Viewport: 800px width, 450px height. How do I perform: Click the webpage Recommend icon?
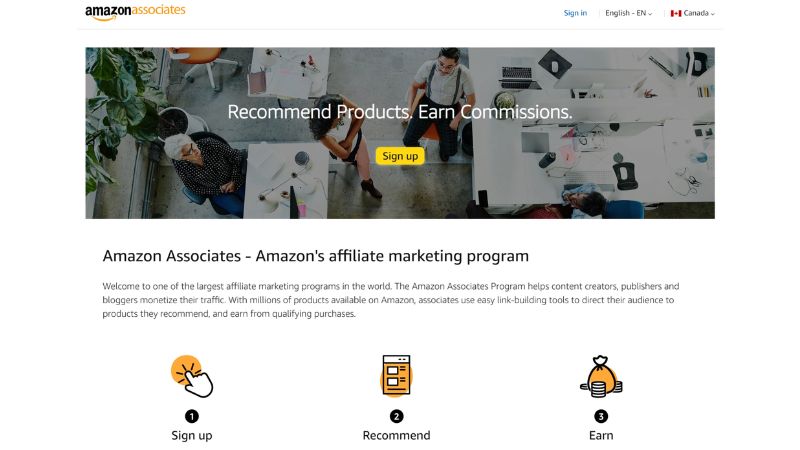[x=396, y=376]
